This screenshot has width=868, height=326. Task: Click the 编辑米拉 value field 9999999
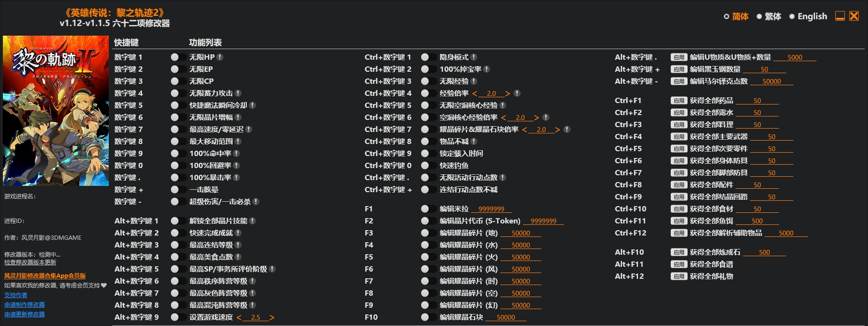[491, 209]
